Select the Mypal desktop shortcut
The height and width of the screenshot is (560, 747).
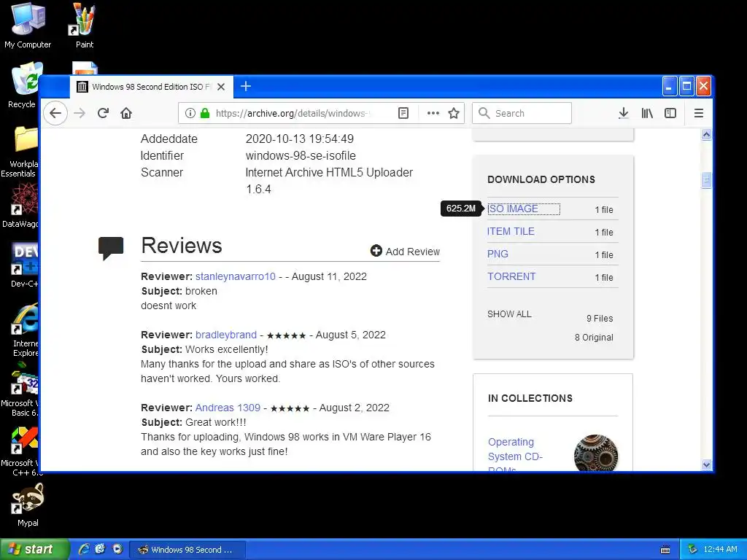[x=28, y=505]
